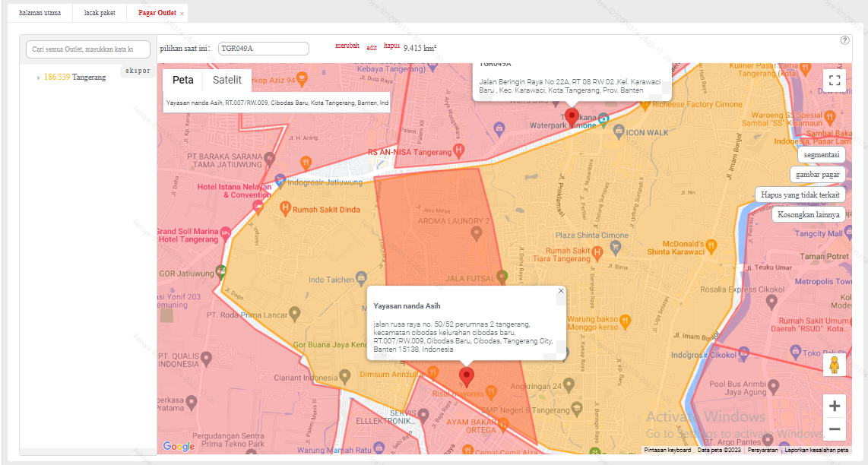Click the Indogrosir Jatiuwung shop pin
Screen dimensions: 868x465
280,181
